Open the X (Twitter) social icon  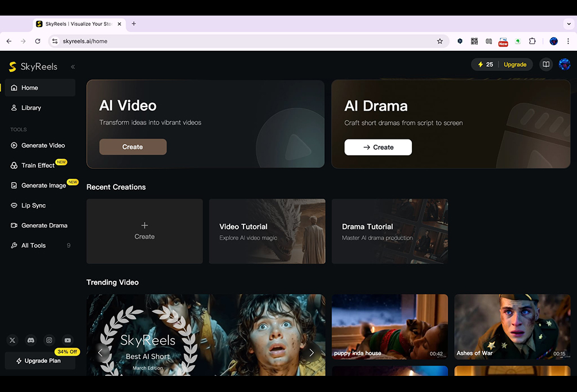[x=13, y=340]
